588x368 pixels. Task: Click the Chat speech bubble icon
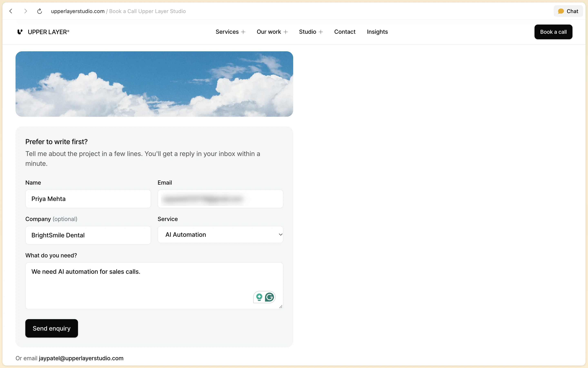(x=561, y=11)
